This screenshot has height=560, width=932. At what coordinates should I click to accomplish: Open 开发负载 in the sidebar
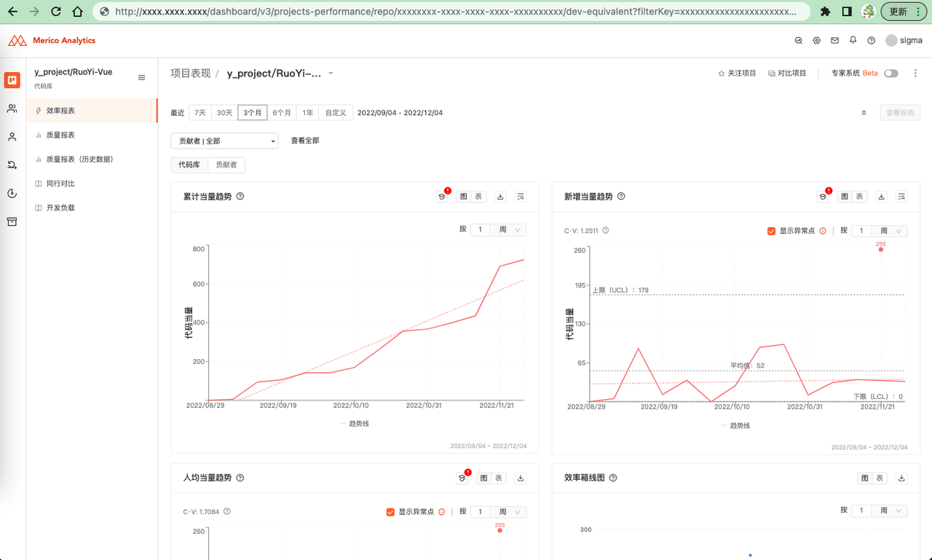[92, 208]
